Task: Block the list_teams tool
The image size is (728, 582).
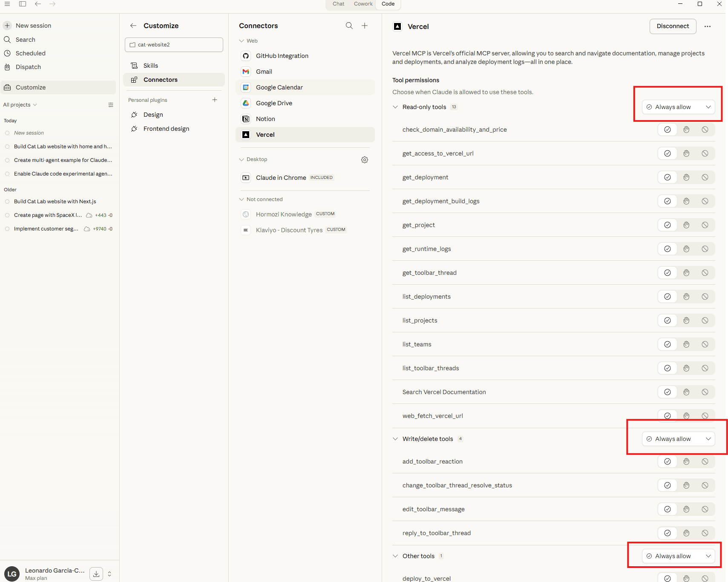Action: tap(705, 344)
